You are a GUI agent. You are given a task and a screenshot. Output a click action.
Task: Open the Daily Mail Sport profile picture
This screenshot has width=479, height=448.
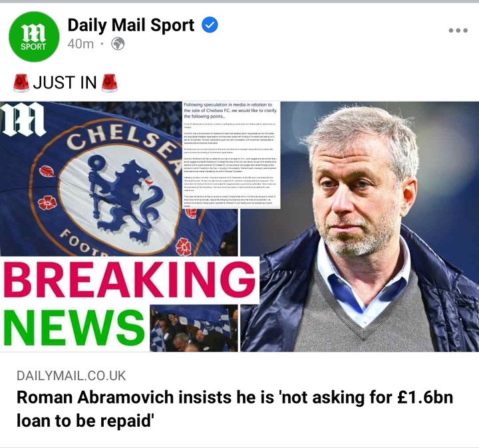pyautogui.click(x=34, y=37)
